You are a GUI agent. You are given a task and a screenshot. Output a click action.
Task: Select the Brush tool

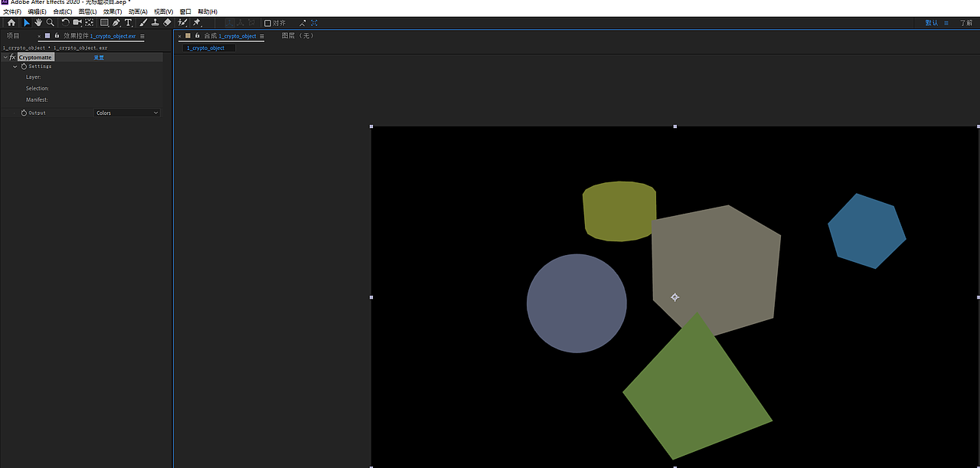point(143,23)
